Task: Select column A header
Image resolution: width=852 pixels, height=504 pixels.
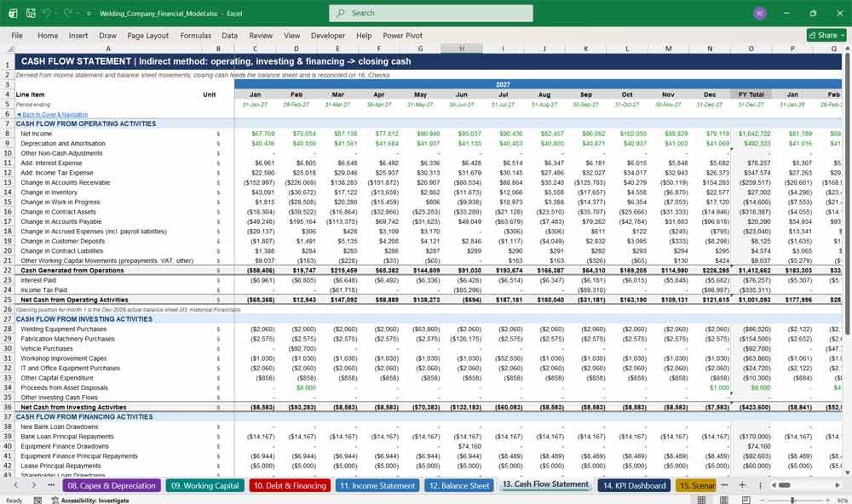Action: pyautogui.click(x=108, y=49)
